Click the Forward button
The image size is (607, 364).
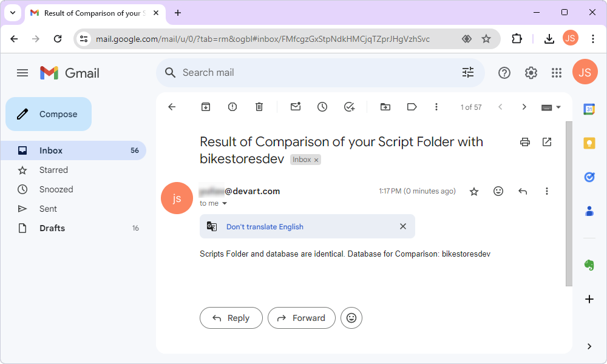302,318
